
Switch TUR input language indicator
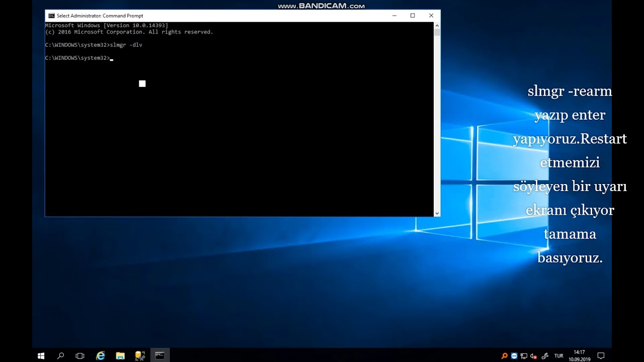pos(558,356)
